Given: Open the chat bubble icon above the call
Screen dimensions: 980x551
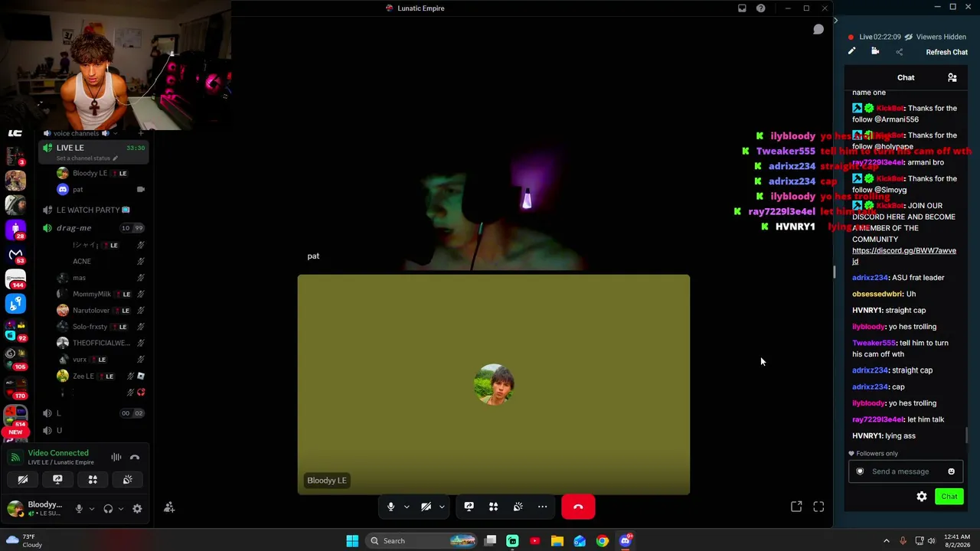Looking at the screenshot, I should [818, 29].
